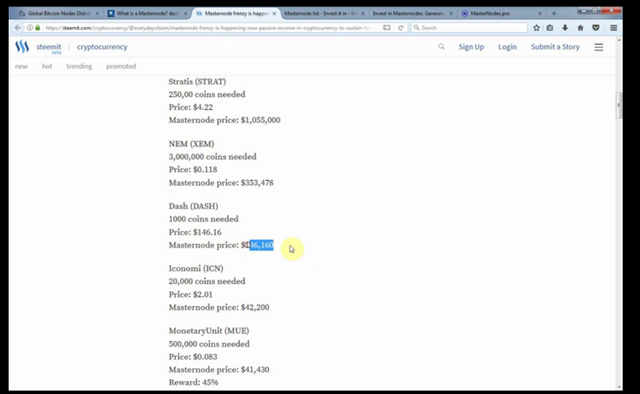Click the browser back arrow button
Viewport: 640px width, 394px height.
17,28
